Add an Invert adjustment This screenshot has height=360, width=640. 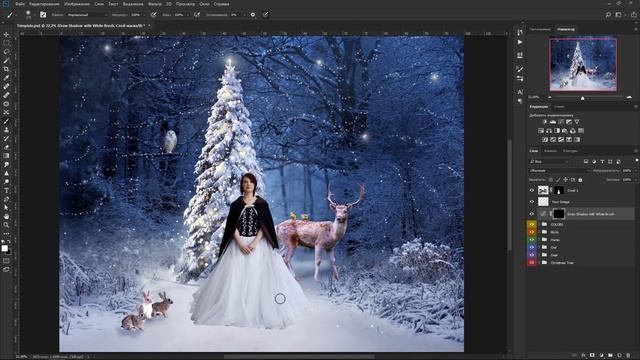pos(545,140)
